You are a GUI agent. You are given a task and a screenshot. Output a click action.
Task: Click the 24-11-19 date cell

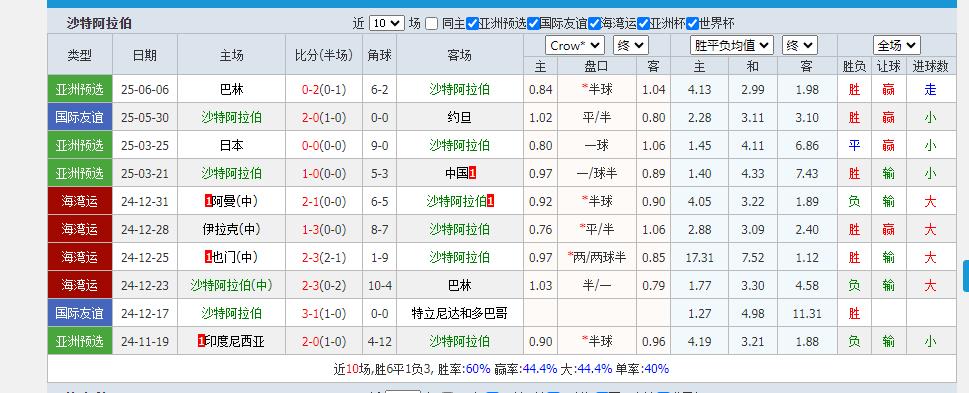[x=145, y=341]
